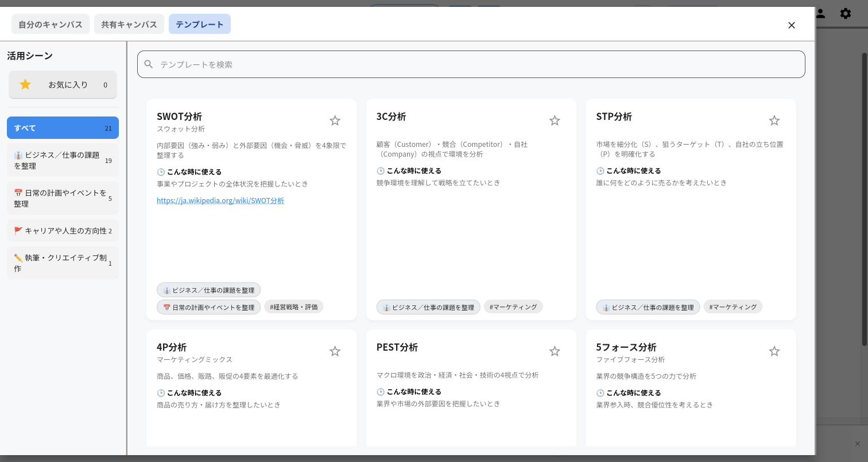Screen dimensions: 868x462
Task: Click #経営戦略・評価 tag
Action: [294, 306]
